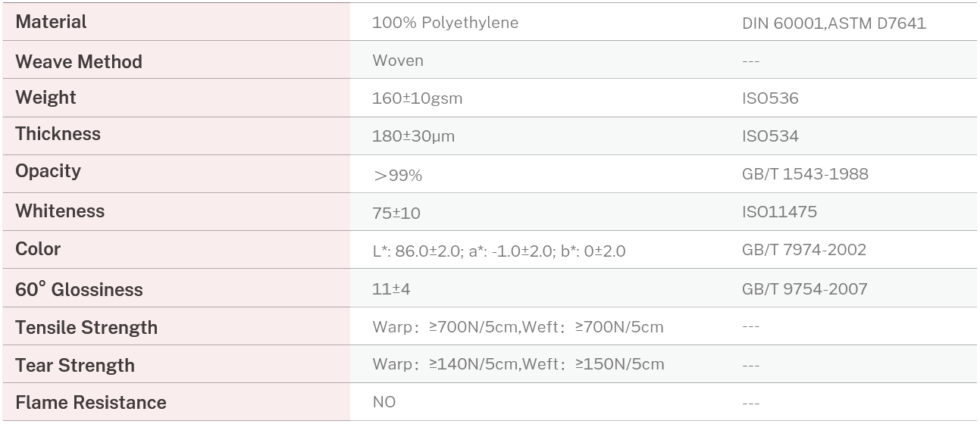
Task: Select the 100% Polyethylene value
Action: tap(445, 23)
